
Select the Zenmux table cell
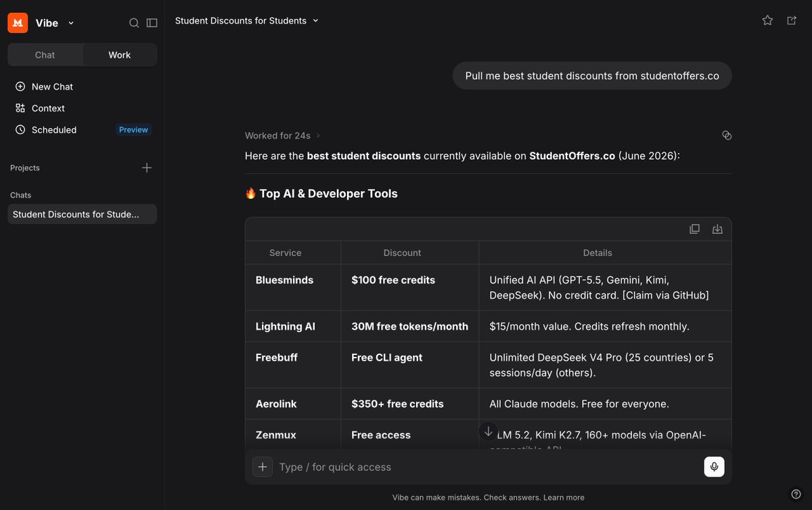293,435
